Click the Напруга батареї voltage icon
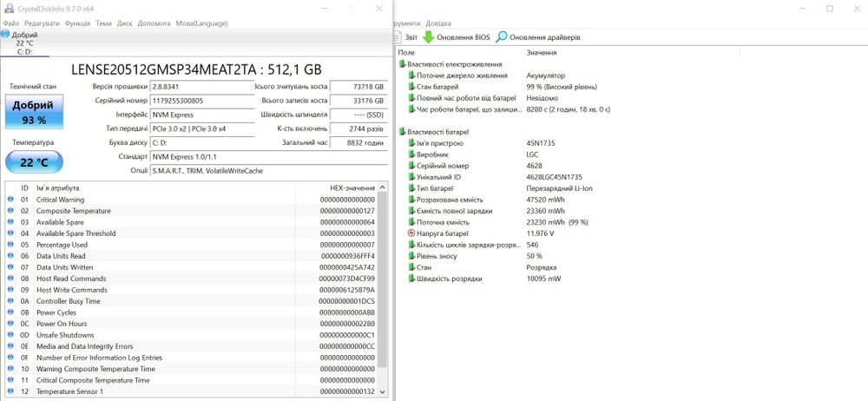Screen dimensions: 868x401 [x=411, y=233]
